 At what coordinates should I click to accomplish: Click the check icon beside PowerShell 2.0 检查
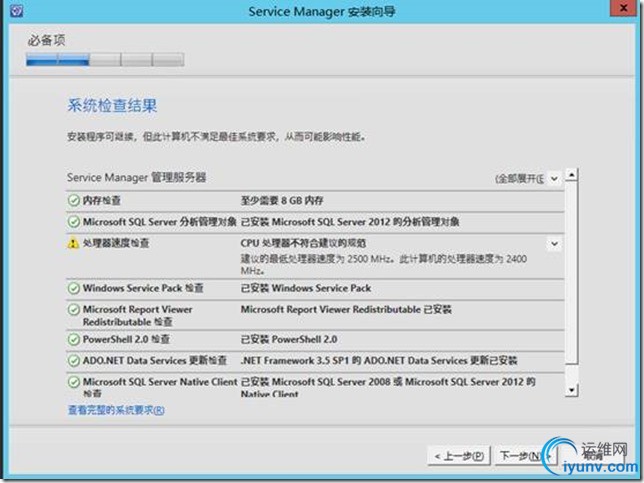(x=74, y=340)
